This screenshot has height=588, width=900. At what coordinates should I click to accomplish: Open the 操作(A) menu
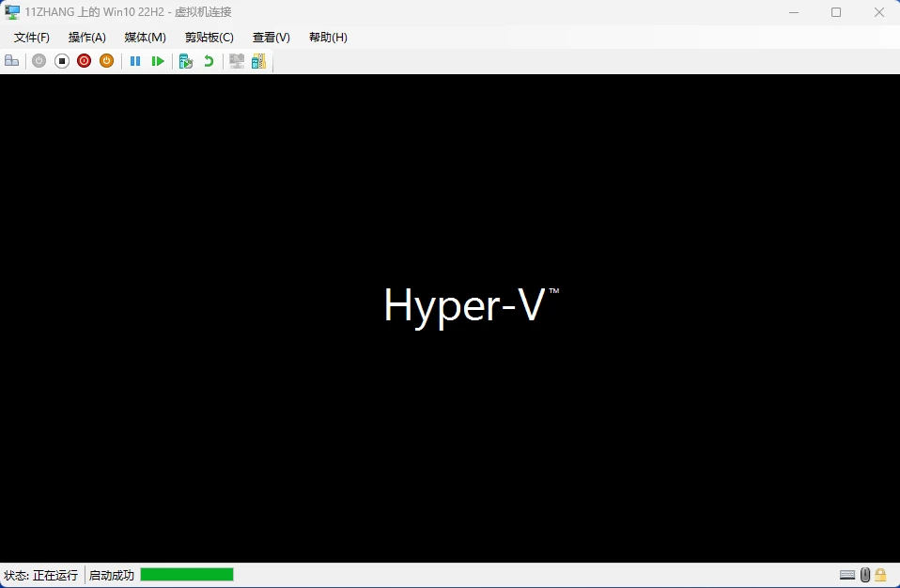[87, 38]
